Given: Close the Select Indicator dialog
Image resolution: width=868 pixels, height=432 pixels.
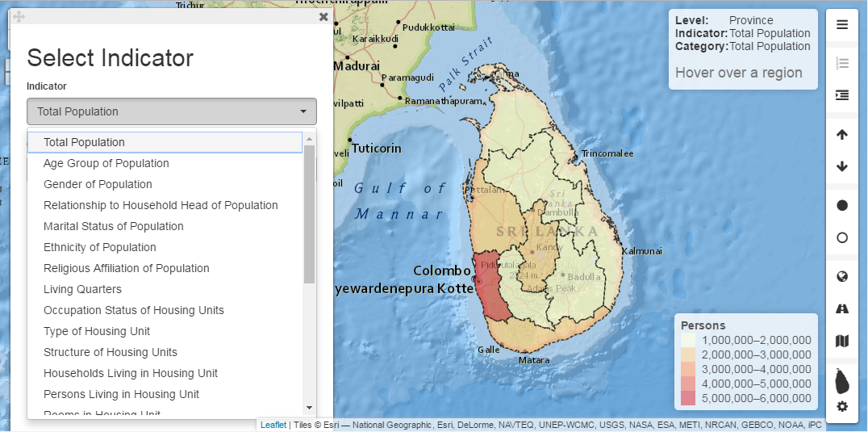Looking at the screenshot, I should click(323, 17).
